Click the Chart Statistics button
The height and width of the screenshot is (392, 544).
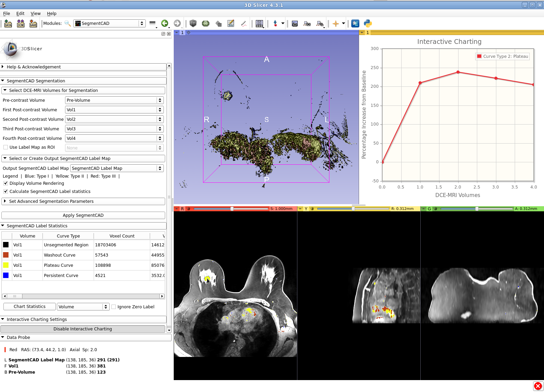[29, 307]
